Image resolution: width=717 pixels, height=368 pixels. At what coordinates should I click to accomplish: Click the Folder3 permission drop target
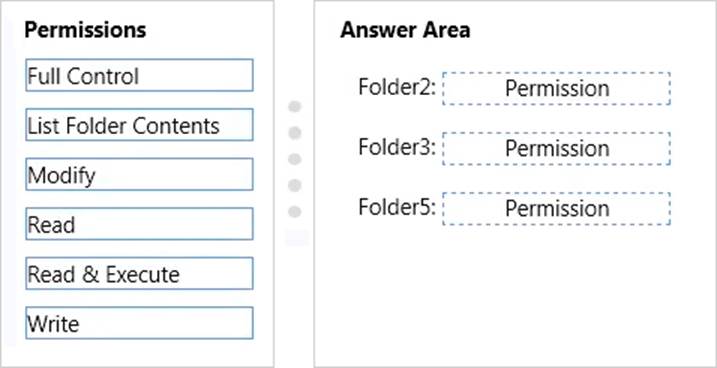[x=556, y=149]
